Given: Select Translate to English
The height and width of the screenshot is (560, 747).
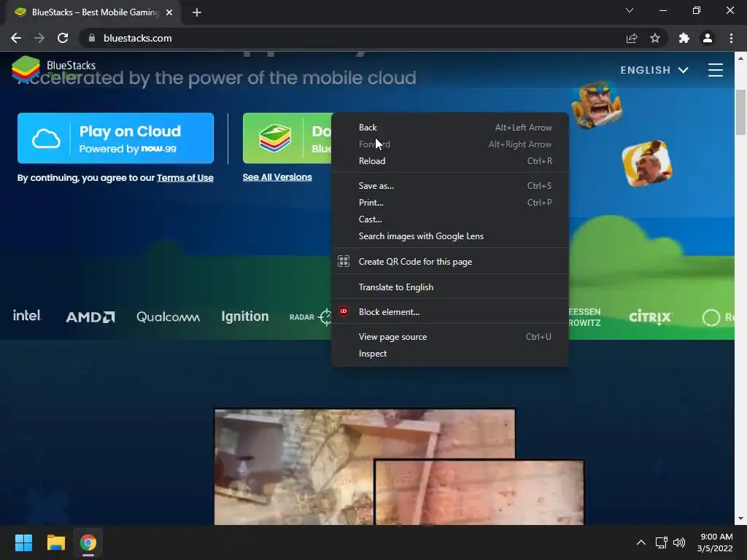Looking at the screenshot, I should coord(449,287).
